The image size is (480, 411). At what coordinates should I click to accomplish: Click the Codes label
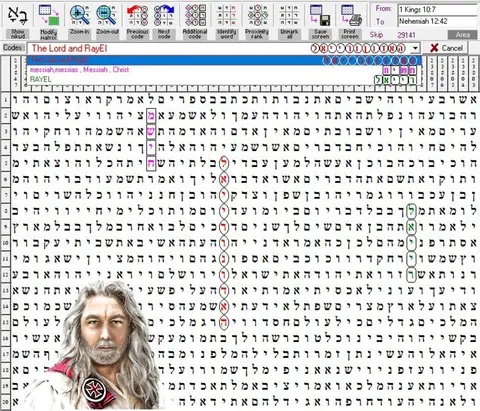[x=13, y=48]
